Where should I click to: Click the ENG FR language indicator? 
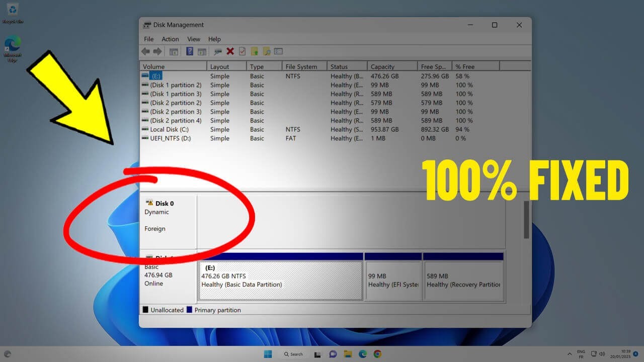(581, 354)
